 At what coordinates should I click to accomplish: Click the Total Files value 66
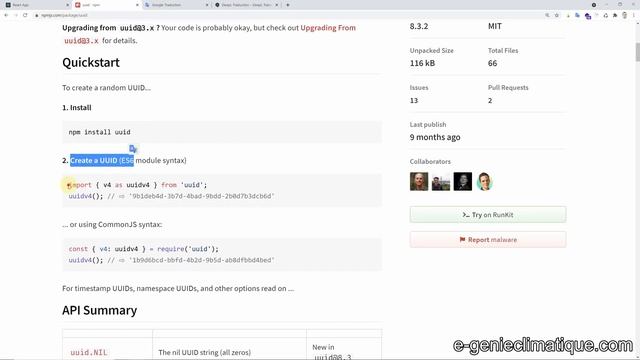492,63
